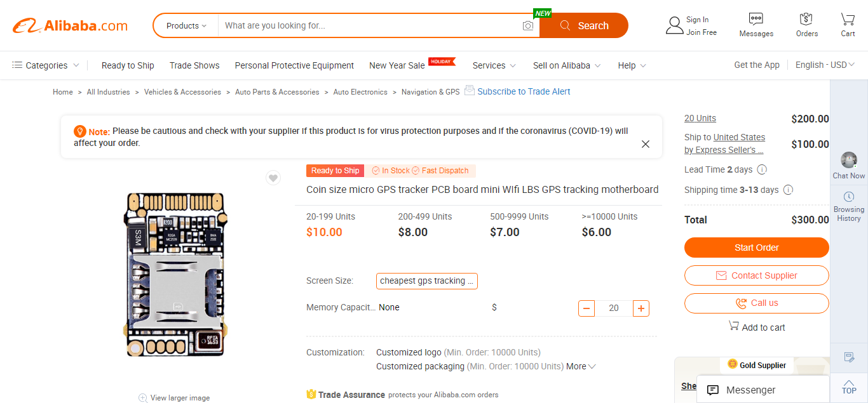Click the Shipping time info icon

(x=788, y=190)
